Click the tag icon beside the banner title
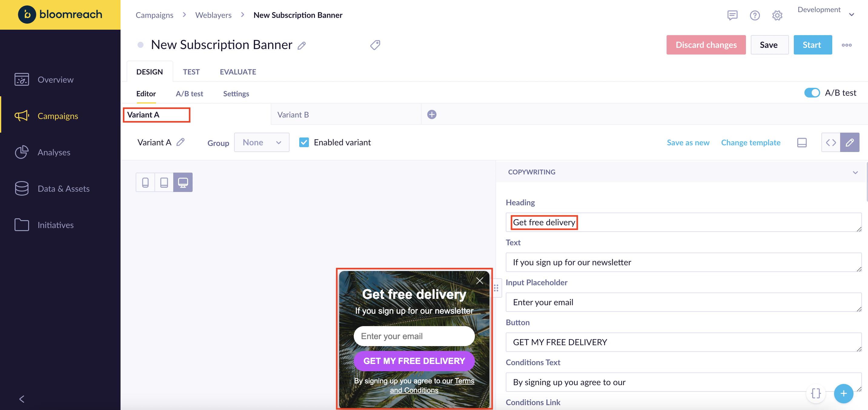Screen dimensions: 868x410 [x=375, y=45]
